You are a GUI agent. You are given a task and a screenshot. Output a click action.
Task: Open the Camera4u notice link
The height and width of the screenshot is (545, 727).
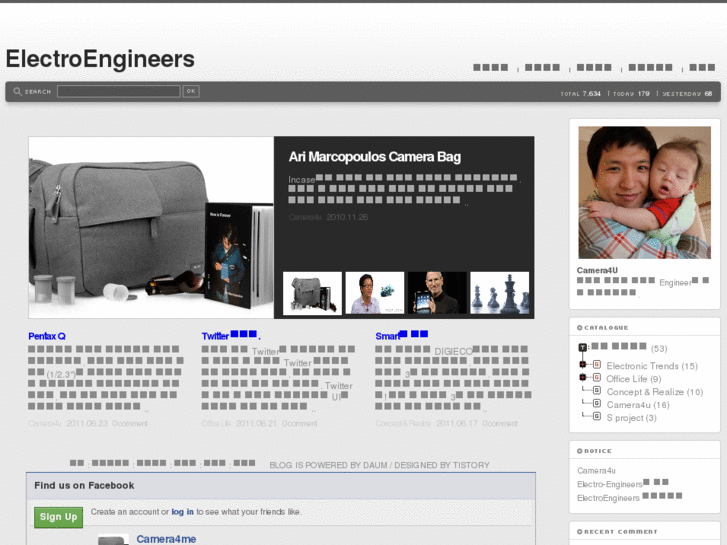[596, 471]
